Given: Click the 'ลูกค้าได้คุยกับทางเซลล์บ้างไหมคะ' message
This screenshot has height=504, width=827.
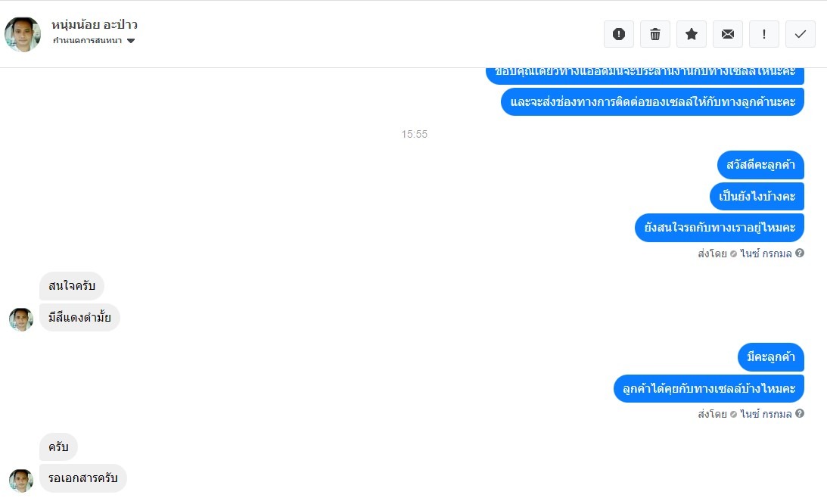Looking at the screenshot, I should click(709, 389).
